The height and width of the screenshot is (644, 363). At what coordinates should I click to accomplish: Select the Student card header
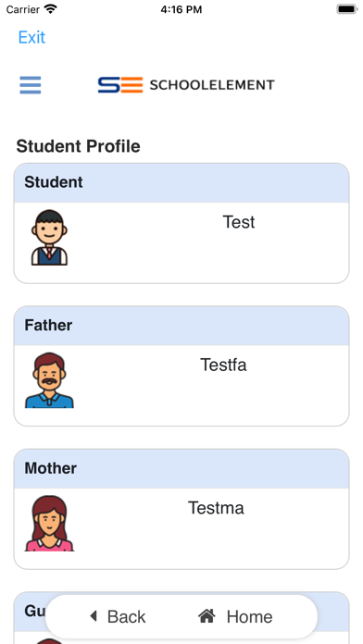(181, 183)
